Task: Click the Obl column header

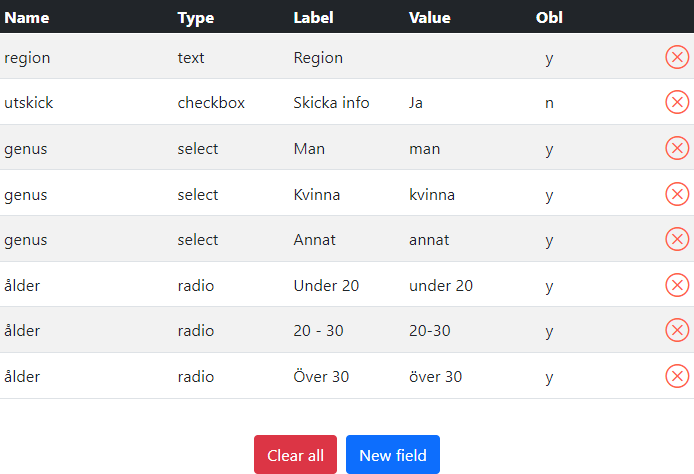Action: (549, 17)
